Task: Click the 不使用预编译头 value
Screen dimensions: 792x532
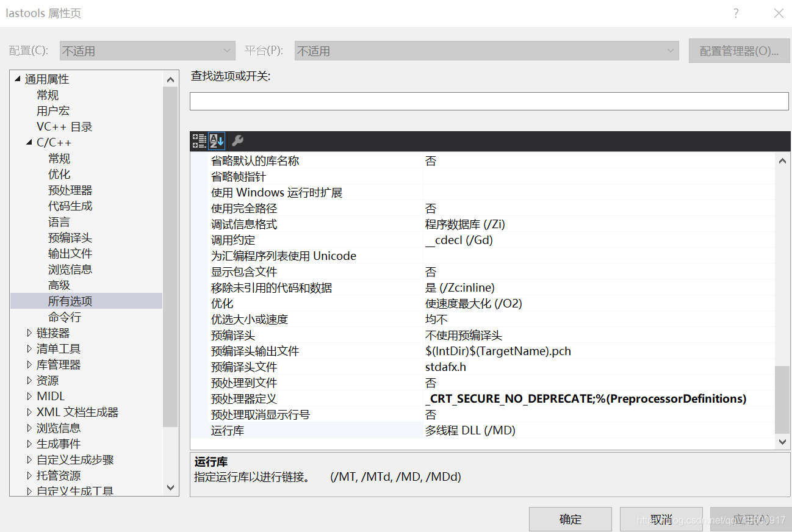Action: [x=464, y=335]
